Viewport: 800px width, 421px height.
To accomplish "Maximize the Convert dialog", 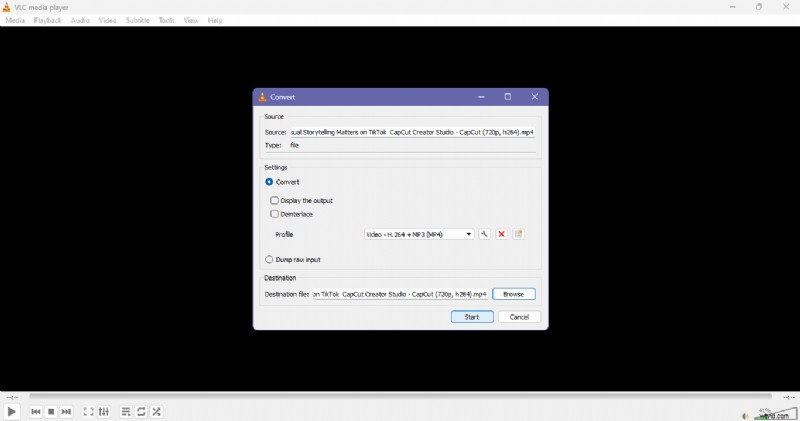I will [x=508, y=96].
